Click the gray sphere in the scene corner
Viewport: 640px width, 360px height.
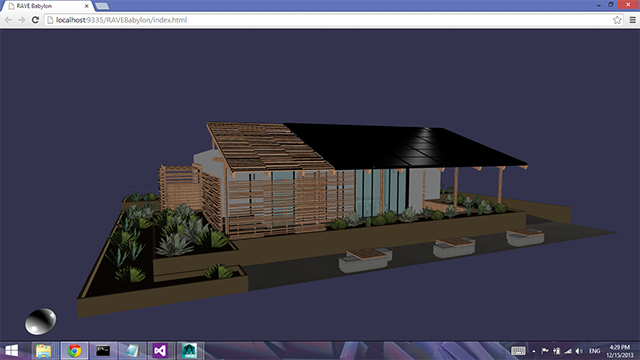pyautogui.click(x=40, y=321)
